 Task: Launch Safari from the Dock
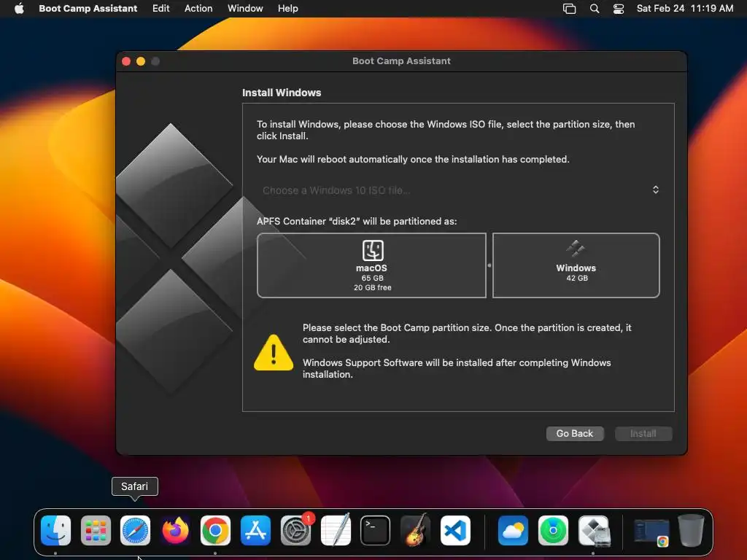[135, 530]
